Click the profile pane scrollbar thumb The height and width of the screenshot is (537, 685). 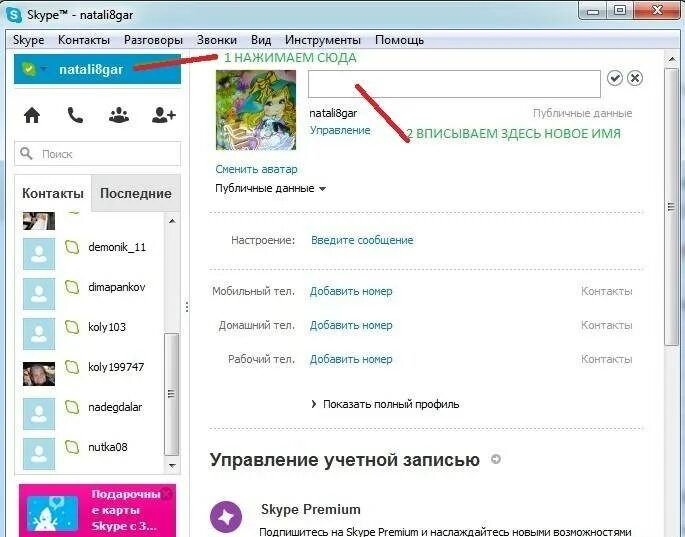click(671, 207)
